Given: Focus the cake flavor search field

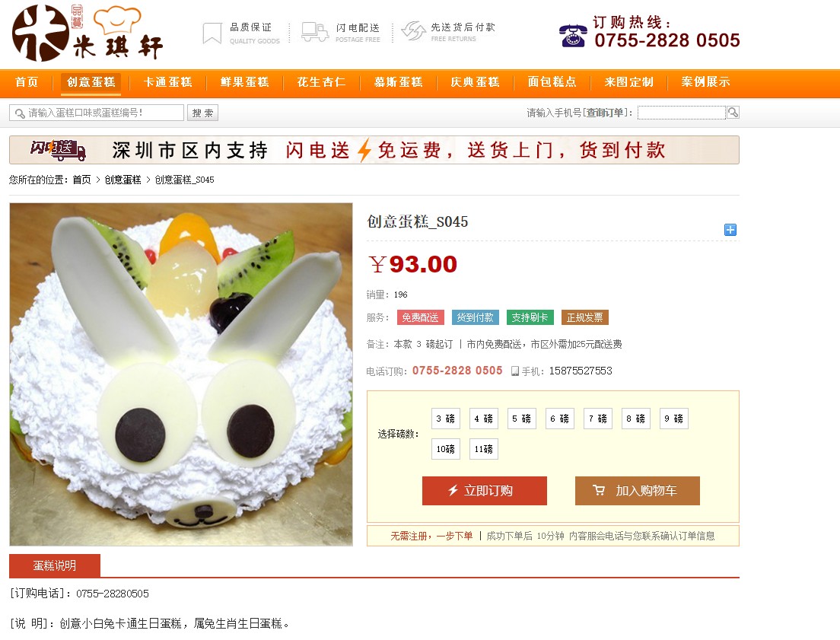Looking at the screenshot, I should (97, 113).
